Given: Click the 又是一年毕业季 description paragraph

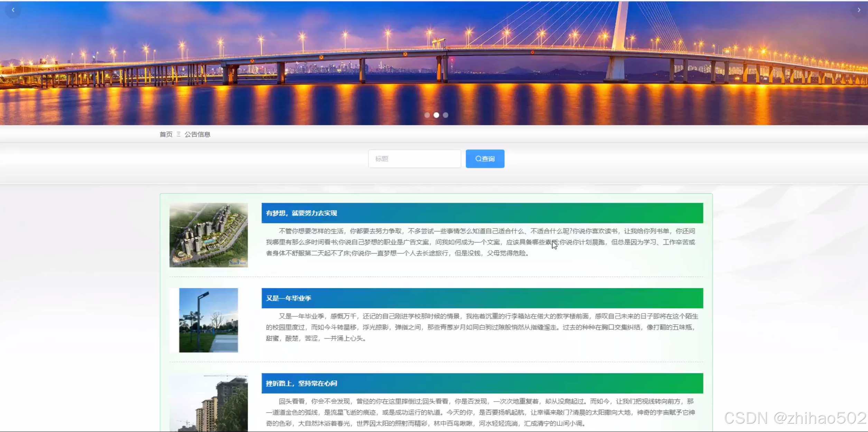Looking at the screenshot, I should tap(480, 327).
